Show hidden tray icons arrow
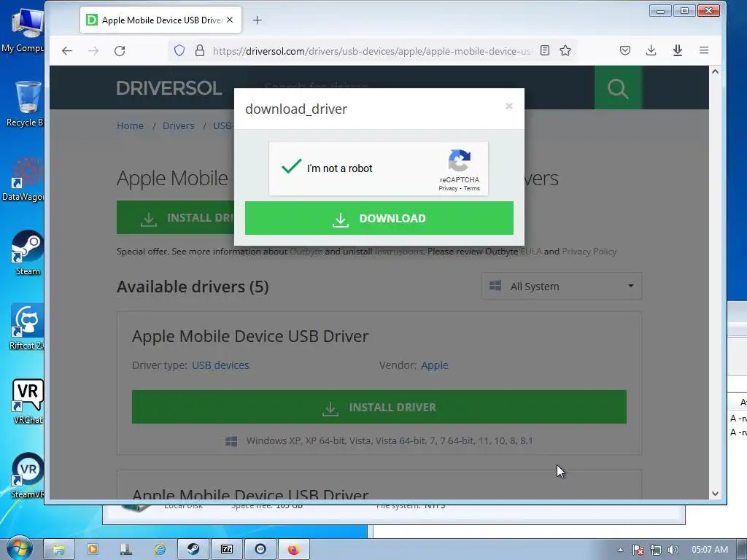The image size is (747, 560). pos(620,550)
